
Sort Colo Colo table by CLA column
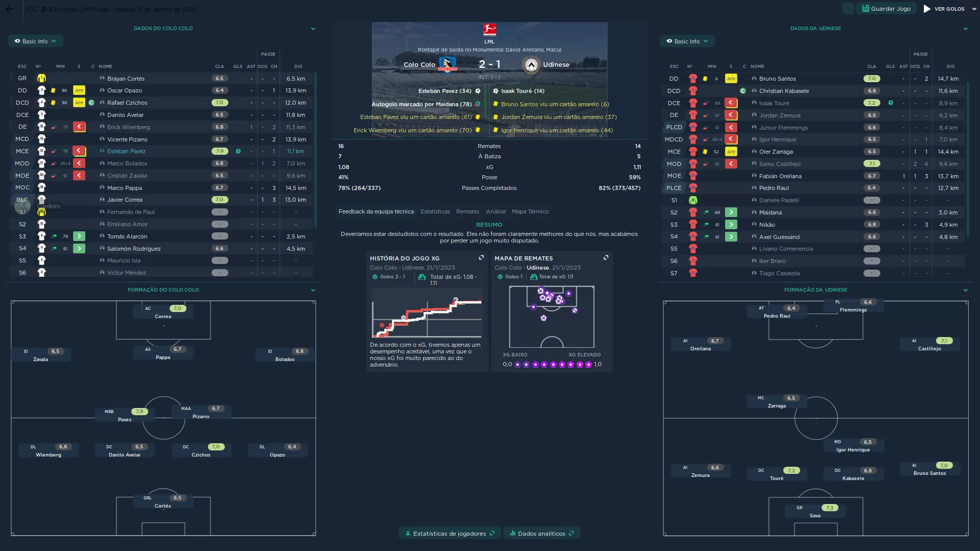tap(219, 66)
